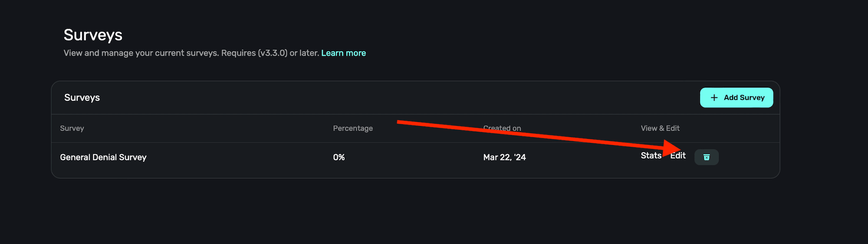
Task: Edit the General Denial Survey
Action: (x=679, y=155)
